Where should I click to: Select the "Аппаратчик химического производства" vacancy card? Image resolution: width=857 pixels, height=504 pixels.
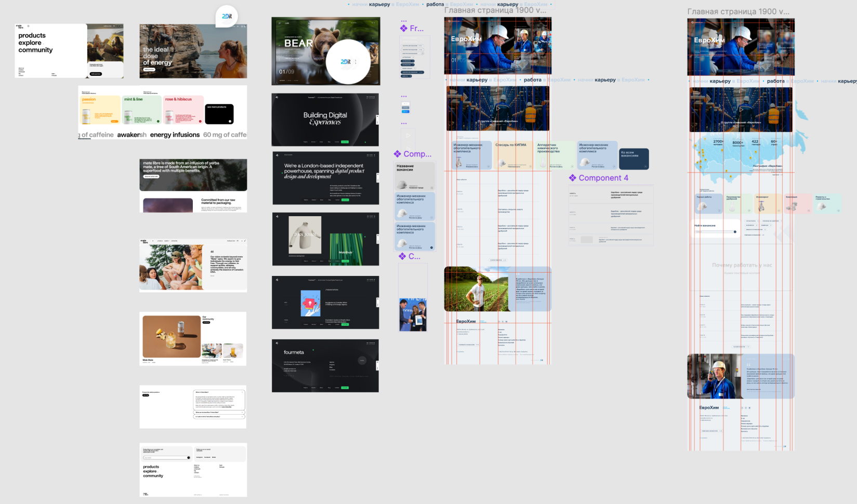pyautogui.click(x=556, y=155)
